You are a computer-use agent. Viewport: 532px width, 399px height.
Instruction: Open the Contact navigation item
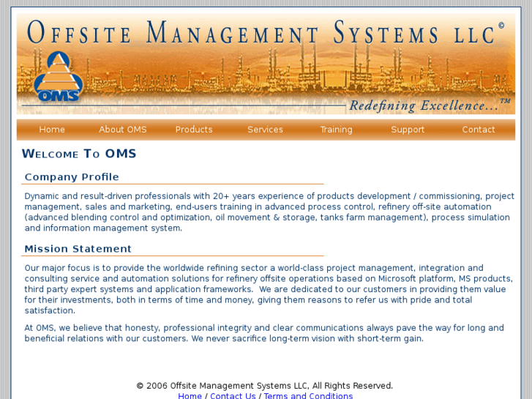click(x=479, y=130)
